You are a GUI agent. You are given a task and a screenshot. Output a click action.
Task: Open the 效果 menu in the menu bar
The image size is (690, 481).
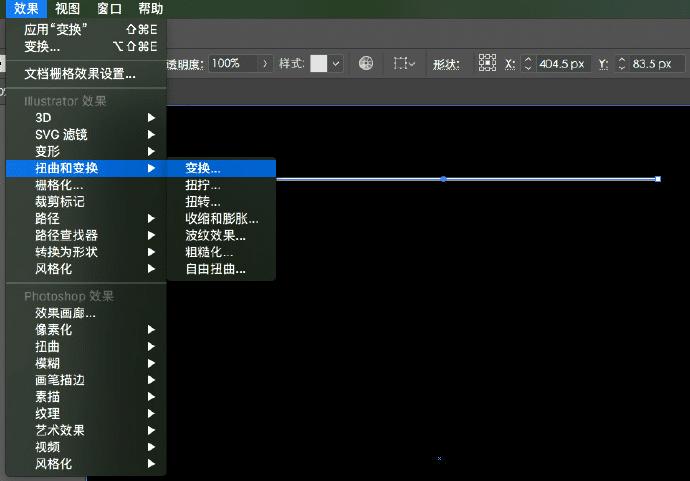tap(26, 8)
